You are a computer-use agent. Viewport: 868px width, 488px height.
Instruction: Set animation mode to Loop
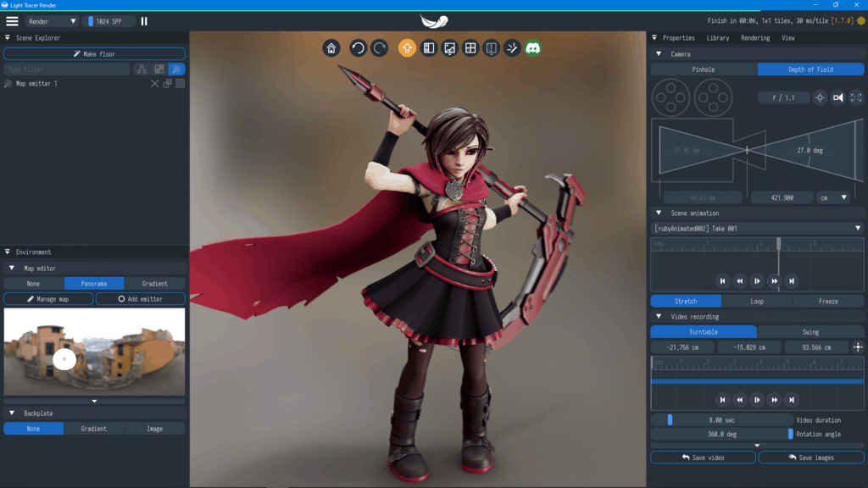(x=757, y=302)
